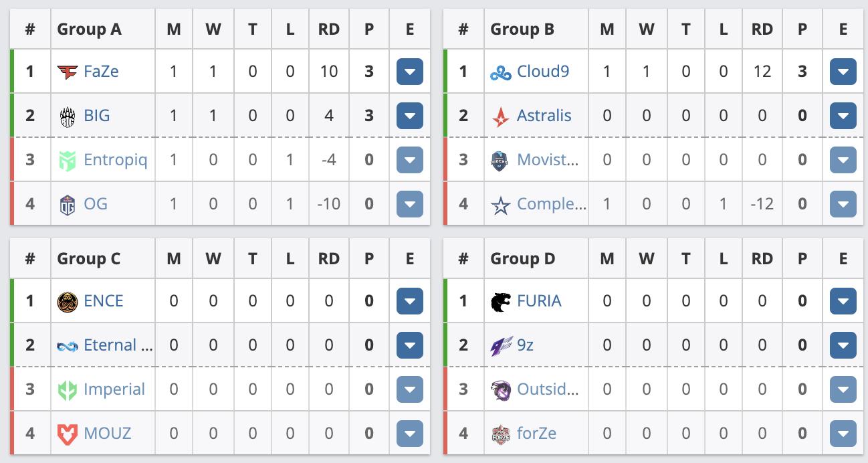Open the Eternal Fire team link
Screen dimensions: 868x463
click(x=118, y=345)
